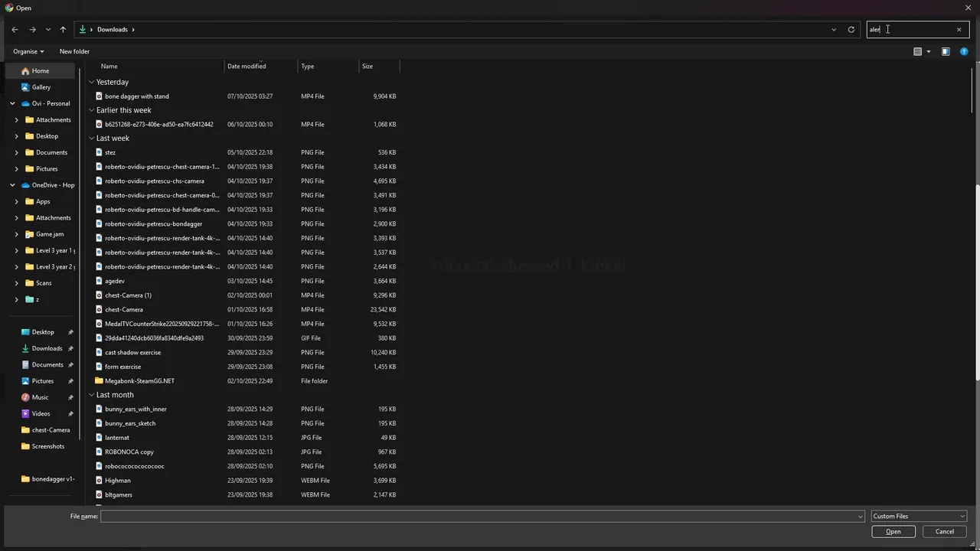
Task: Select the ROBONOCA copy file
Action: [129, 452]
